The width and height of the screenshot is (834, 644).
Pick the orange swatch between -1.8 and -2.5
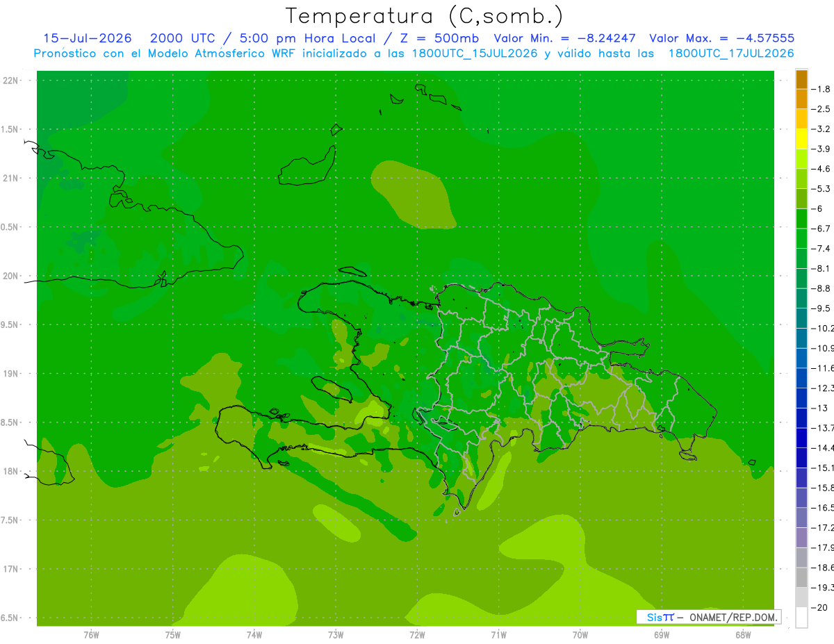801,99
